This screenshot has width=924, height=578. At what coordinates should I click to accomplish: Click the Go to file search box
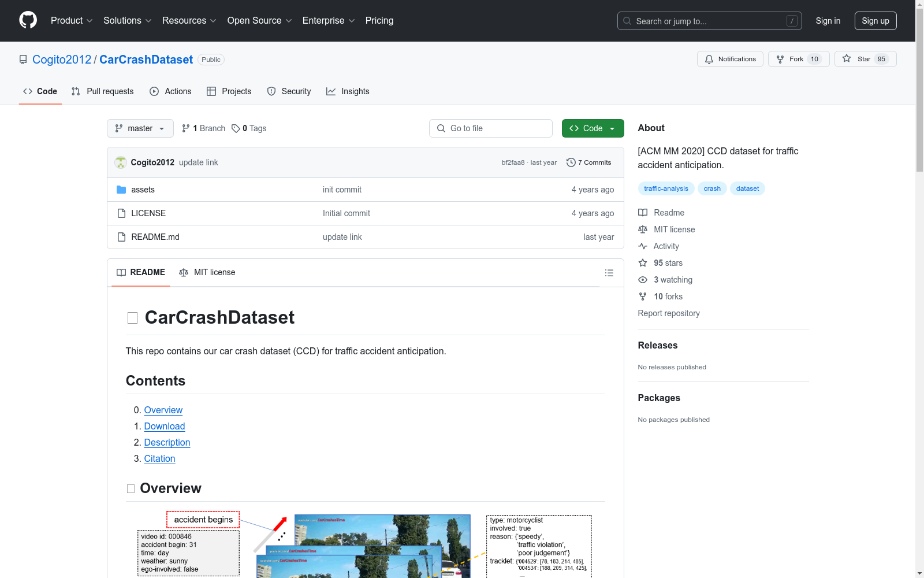(x=491, y=128)
